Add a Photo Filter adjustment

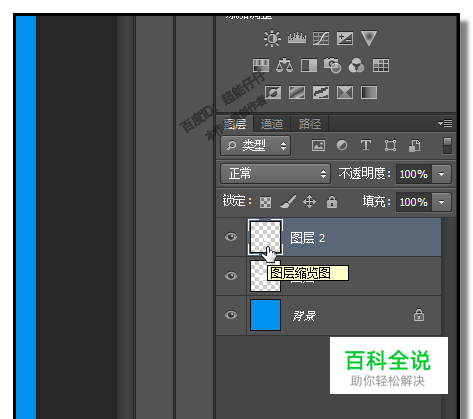(332, 65)
